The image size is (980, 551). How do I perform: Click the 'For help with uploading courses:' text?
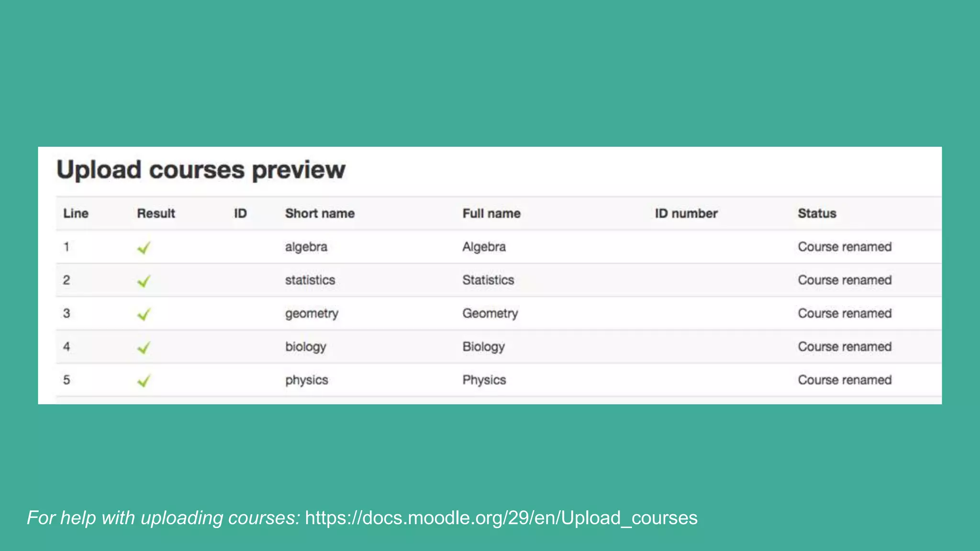pos(164,518)
